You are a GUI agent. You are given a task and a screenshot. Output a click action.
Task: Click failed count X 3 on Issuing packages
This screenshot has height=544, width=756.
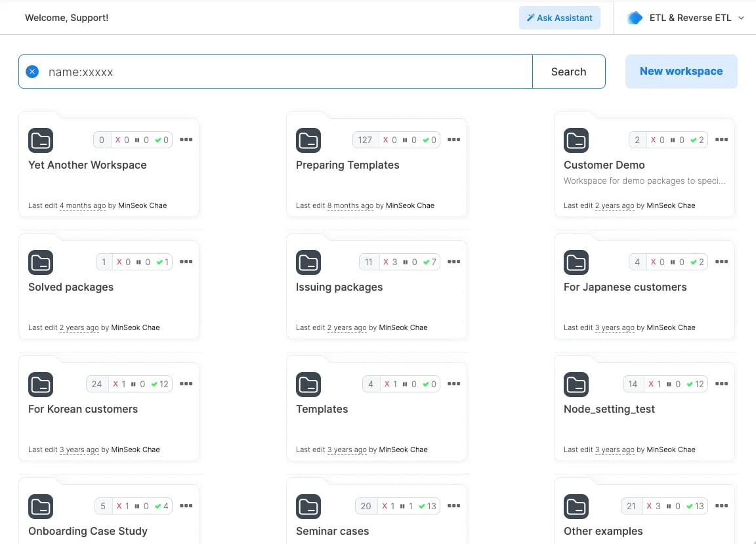[390, 262]
